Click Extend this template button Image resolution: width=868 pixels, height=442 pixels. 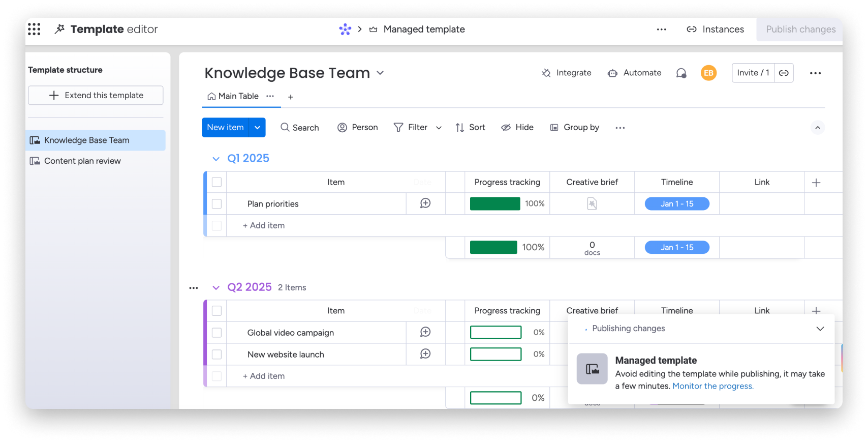[x=96, y=95]
